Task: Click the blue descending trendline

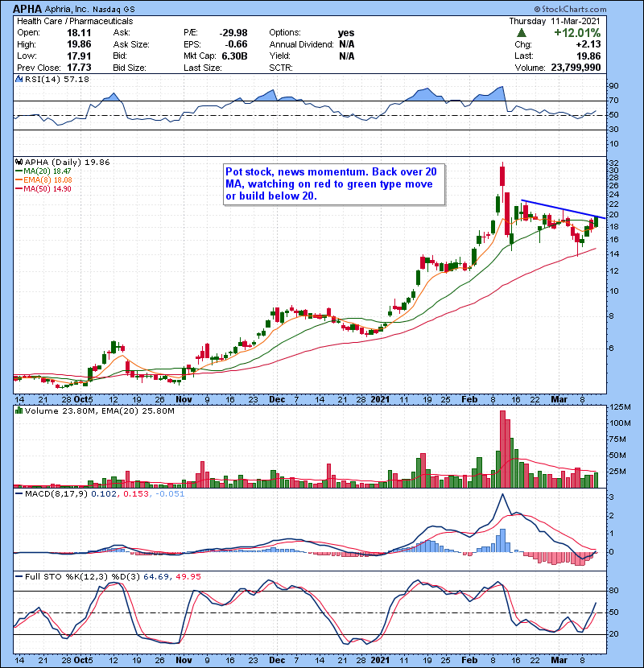Action: coord(563,208)
